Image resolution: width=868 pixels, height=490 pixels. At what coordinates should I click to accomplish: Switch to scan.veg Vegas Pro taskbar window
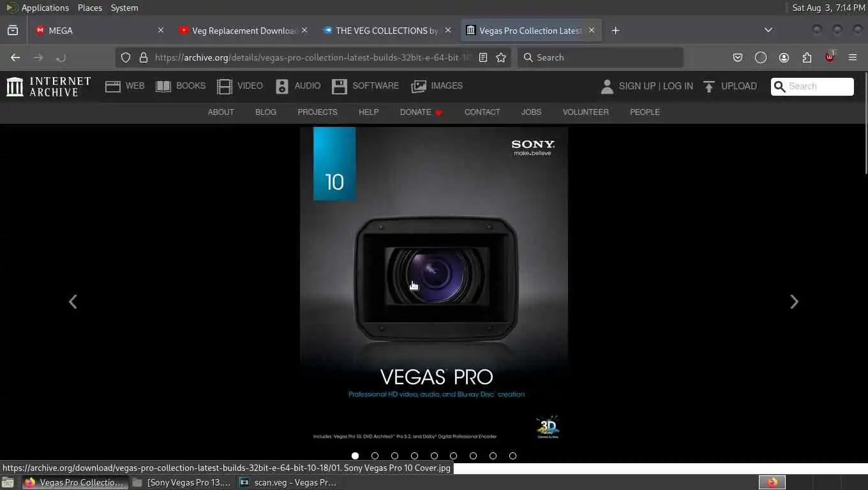(x=289, y=482)
